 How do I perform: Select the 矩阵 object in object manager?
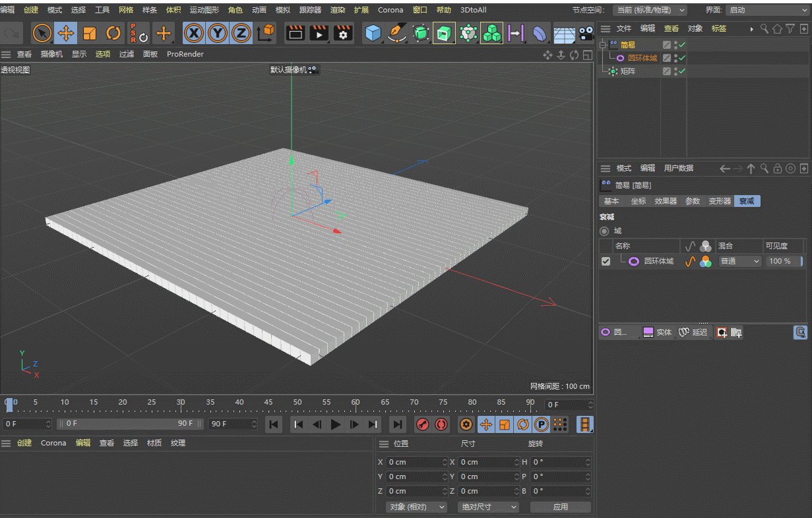(x=628, y=71)
